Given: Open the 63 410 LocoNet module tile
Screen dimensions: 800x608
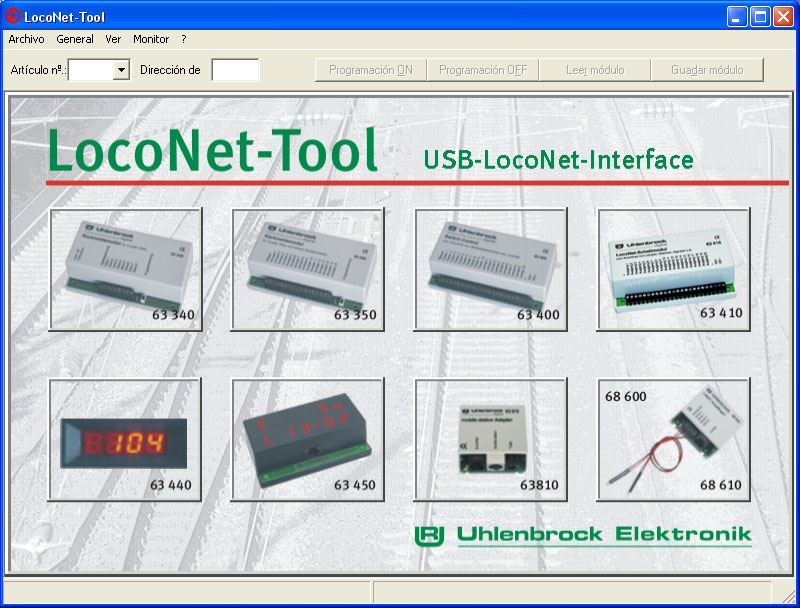Looking at the screenshot, I should tap(673, 269).
